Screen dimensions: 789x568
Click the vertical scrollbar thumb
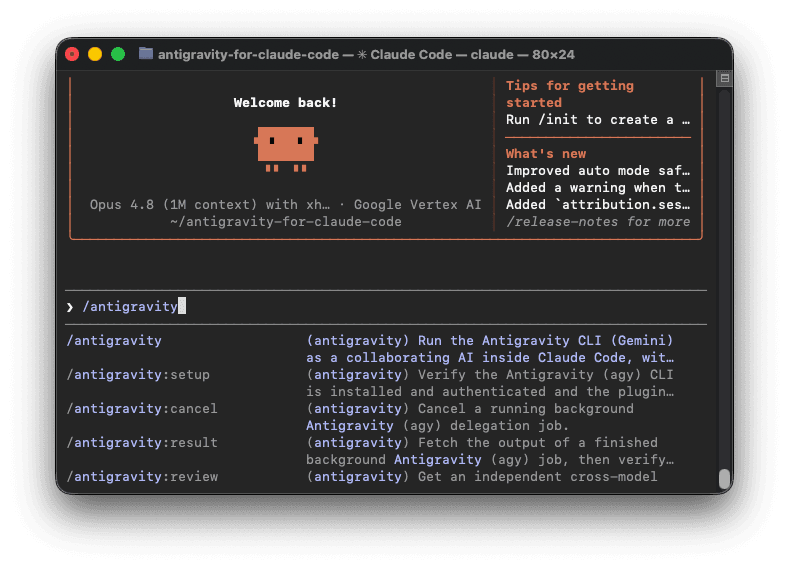[724, 478]
